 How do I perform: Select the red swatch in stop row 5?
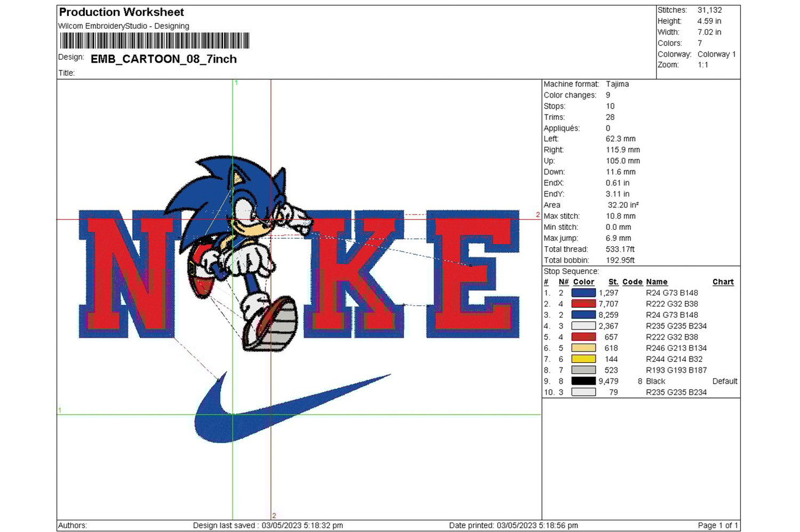click(x=583, y=337)
